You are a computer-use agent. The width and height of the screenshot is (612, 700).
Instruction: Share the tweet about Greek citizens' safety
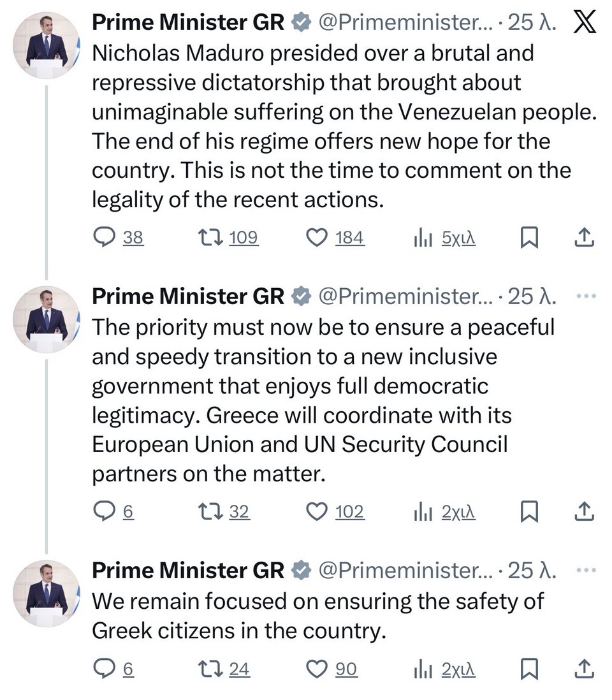(x=584, y=669)
